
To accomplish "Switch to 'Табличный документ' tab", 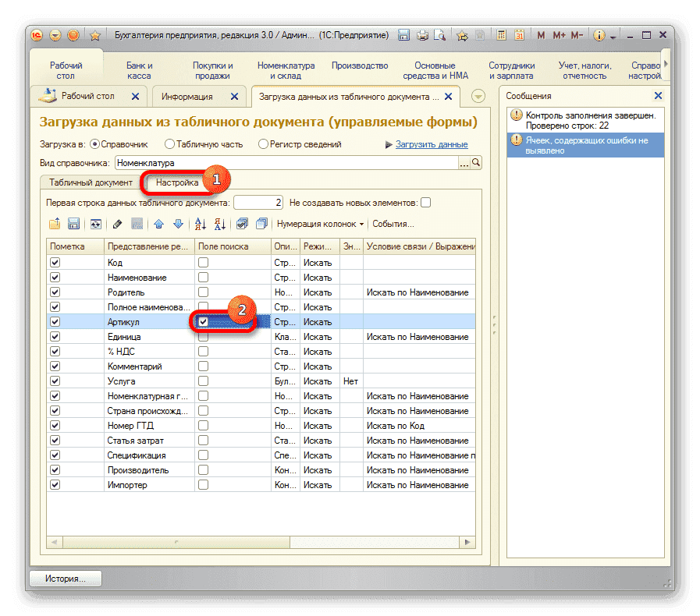I will [91, 182].
